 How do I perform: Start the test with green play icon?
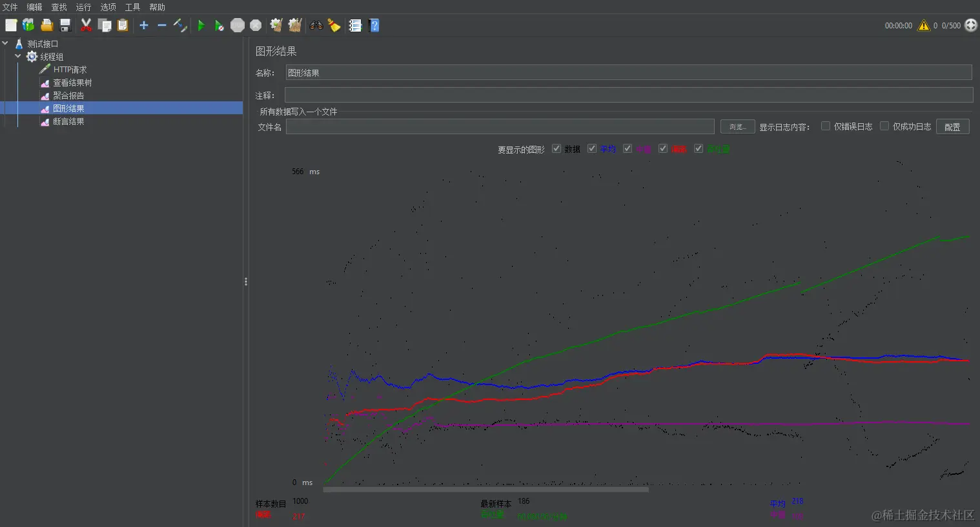click(201, 25)
